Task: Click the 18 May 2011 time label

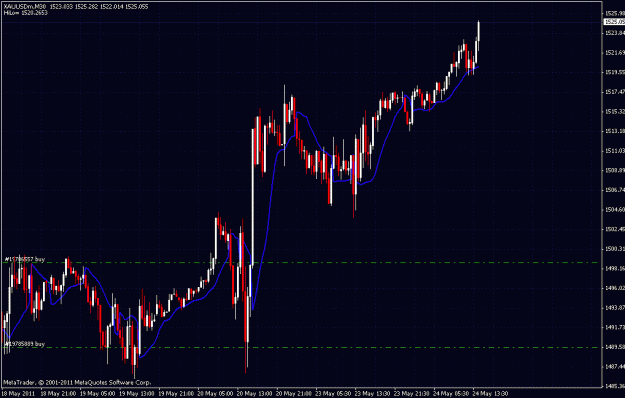Action: (19, 394)
